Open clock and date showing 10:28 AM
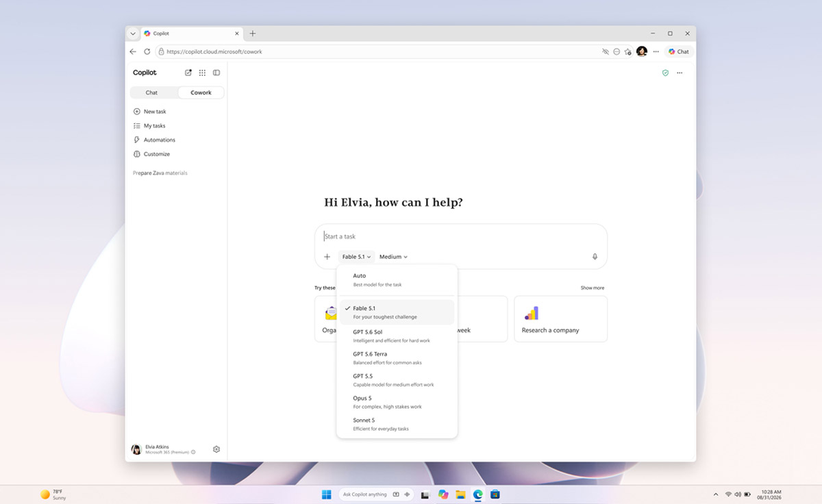Screen dimensions: 822x504 point(771,494)
